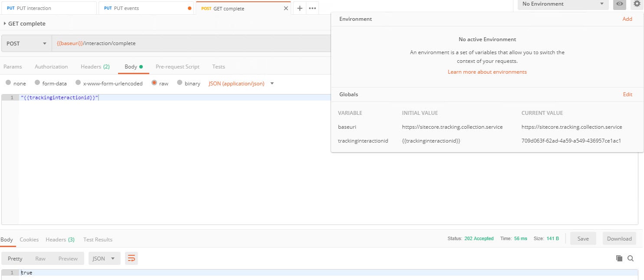Image resolution: width=644 pixels, height=280 pixels.
Task: Click the Download response button
Action: (619, 238)
